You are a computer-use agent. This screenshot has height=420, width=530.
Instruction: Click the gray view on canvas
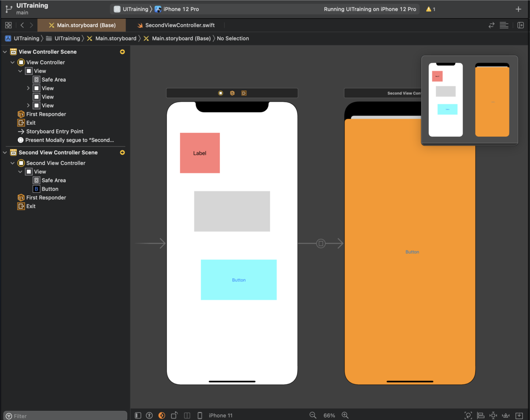(232, 211)
